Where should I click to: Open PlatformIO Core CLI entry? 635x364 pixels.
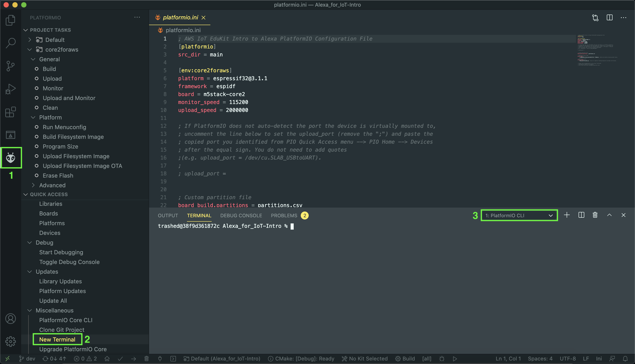pyautogui.click(x=66, y=320)
